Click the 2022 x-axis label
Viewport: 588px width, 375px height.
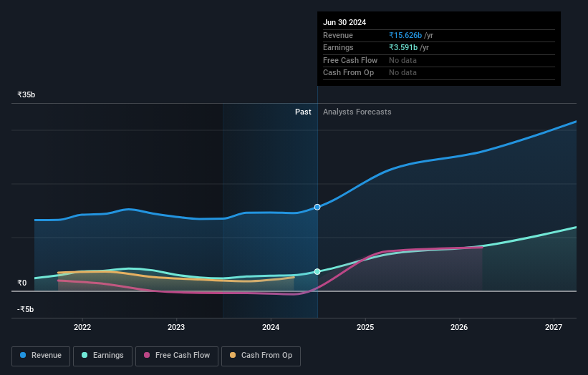pyautogui.click(x=82, y=327)
